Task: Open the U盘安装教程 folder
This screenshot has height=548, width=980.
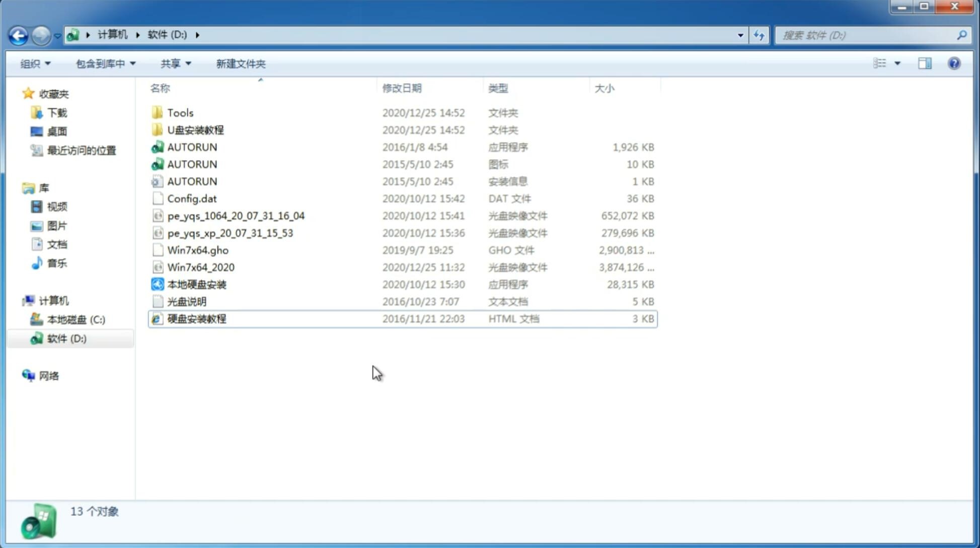Action: 195,130
